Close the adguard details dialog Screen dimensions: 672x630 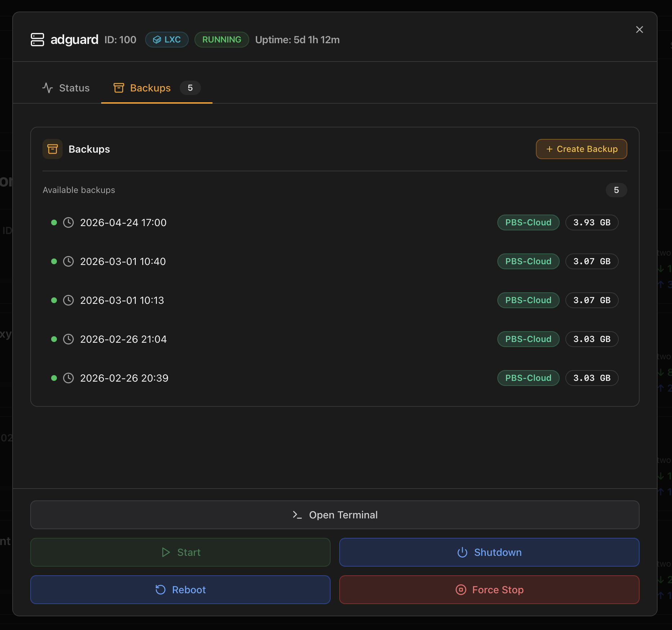click(639, 30)
